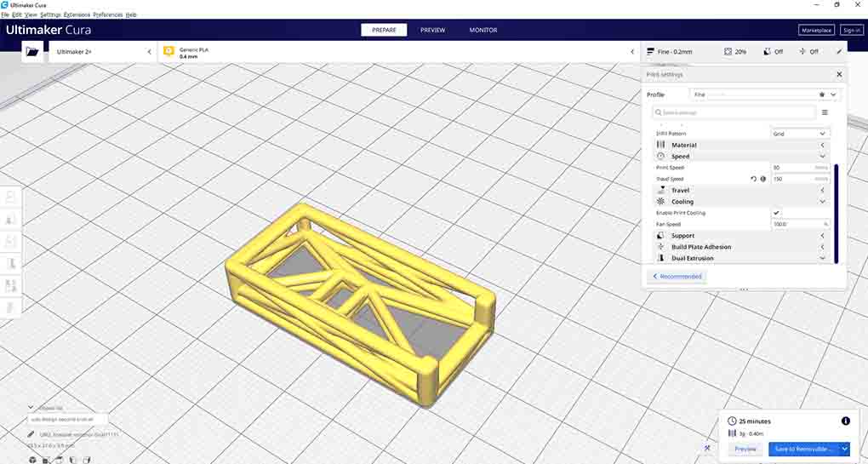
Task: Switch to the PREPARE stage tab
Action: (x=384, y=30)
